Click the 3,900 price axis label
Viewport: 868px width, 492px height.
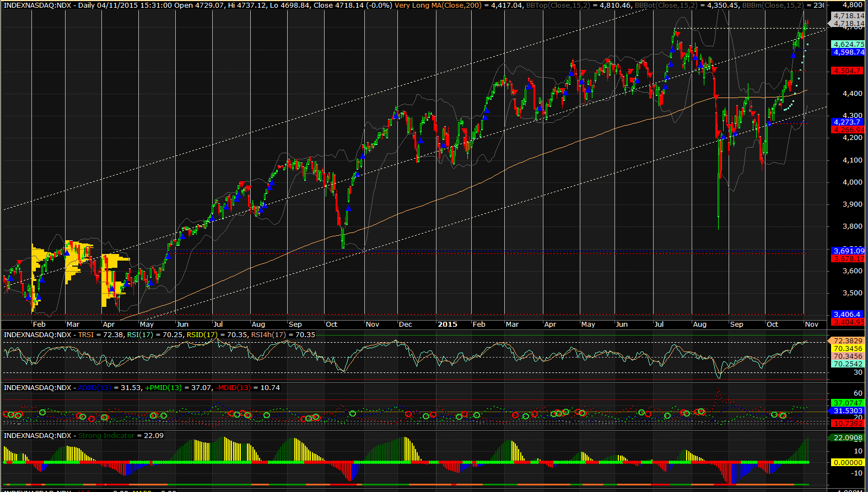point(853,204)
